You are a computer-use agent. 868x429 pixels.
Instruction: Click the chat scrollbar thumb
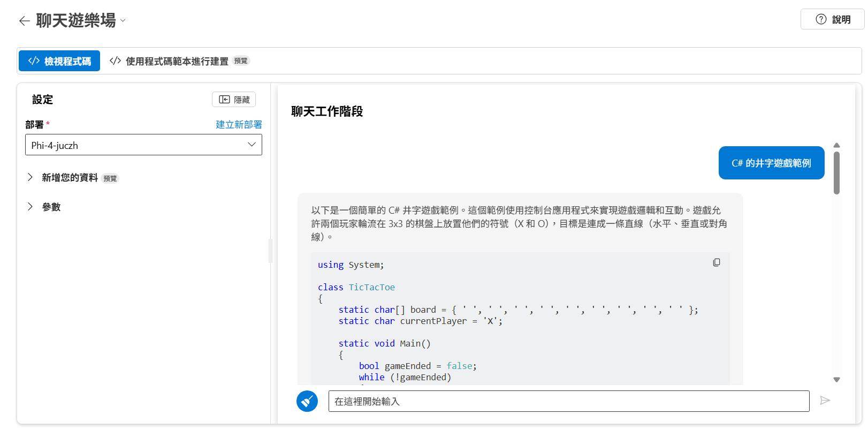[x=836, y=172]
